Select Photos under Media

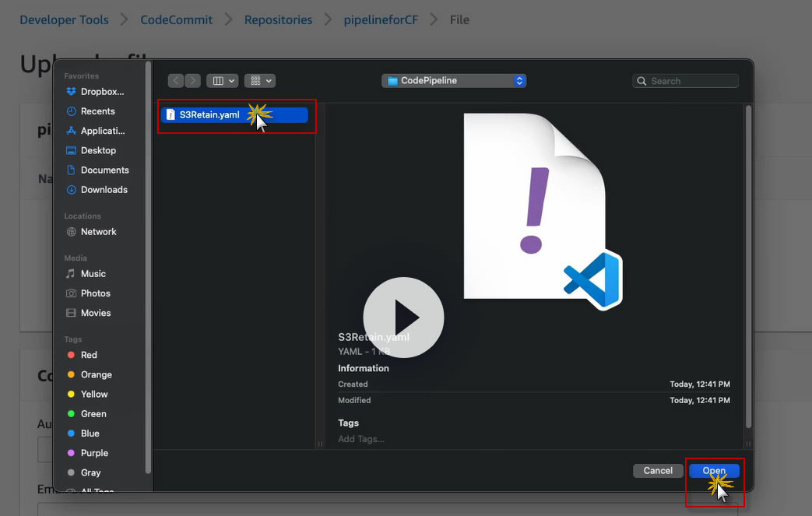coord(89,293)
